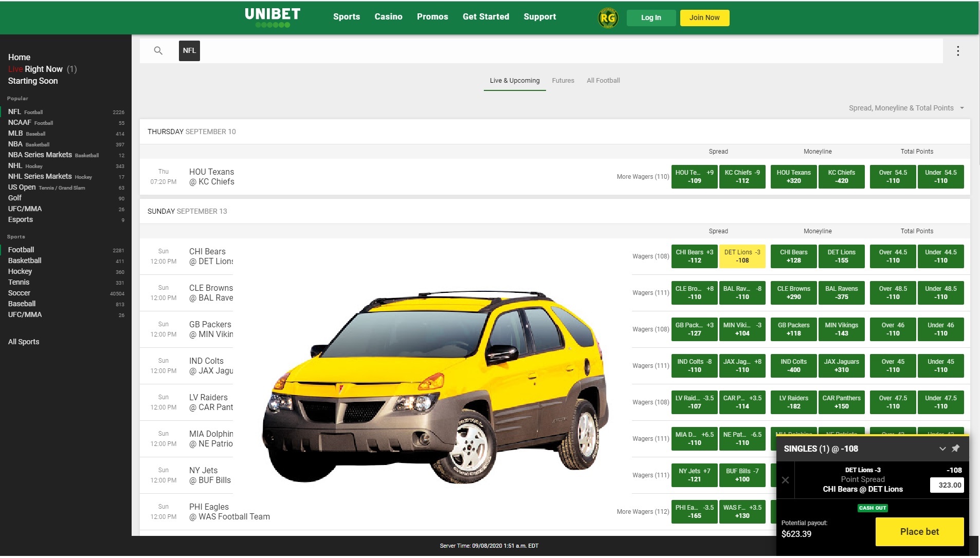Click the CASH OUT badge
This screenshot has width=980, height=558.
(x=873, y=508)
